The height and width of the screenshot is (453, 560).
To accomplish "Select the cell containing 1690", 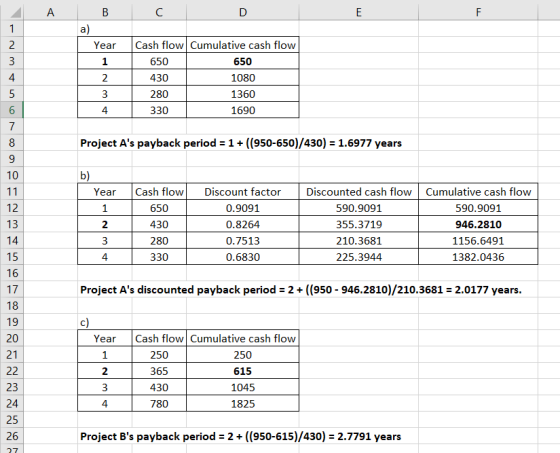I will point(242,110).
